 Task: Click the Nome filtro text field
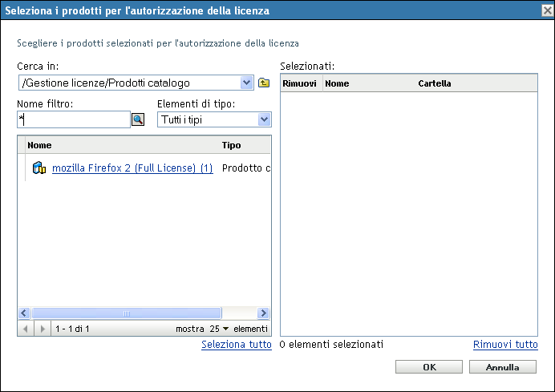coord(73,119)
